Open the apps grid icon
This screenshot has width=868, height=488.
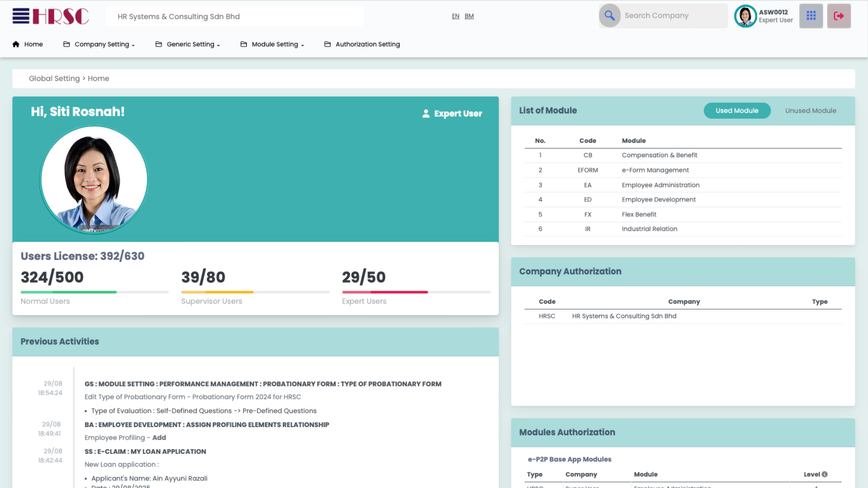[x=811, y=16]
